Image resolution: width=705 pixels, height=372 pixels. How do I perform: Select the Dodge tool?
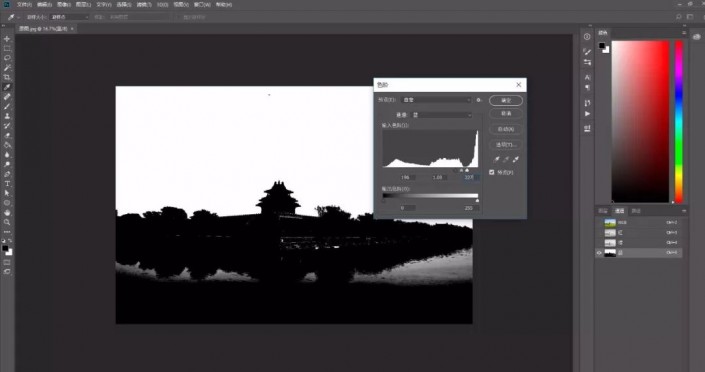7,164
